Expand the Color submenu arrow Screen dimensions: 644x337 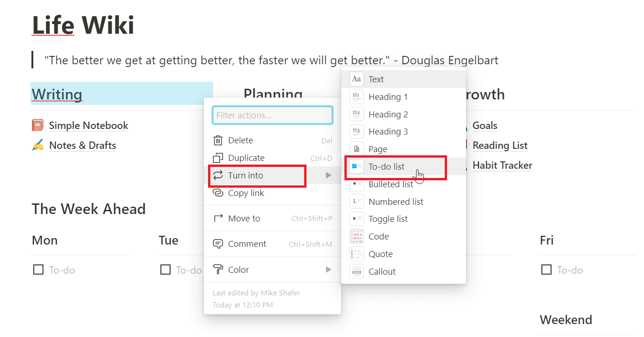(328, 270)
